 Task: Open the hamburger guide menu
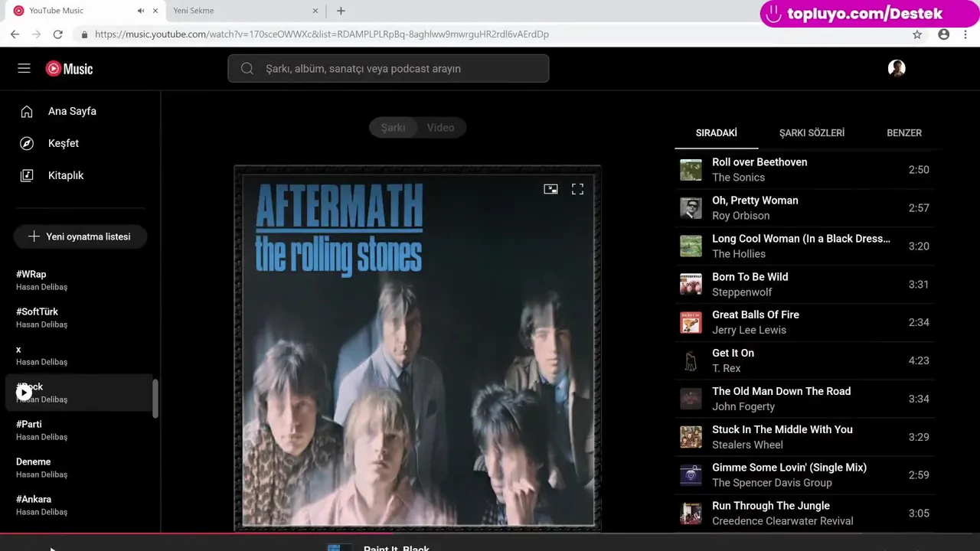(x=24, y=69)
